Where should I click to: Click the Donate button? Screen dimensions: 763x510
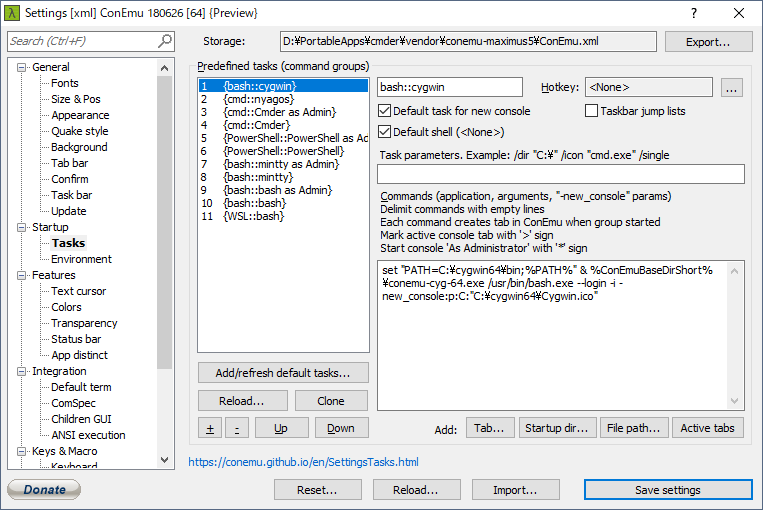pyautogui.click(x=44, y=490)
